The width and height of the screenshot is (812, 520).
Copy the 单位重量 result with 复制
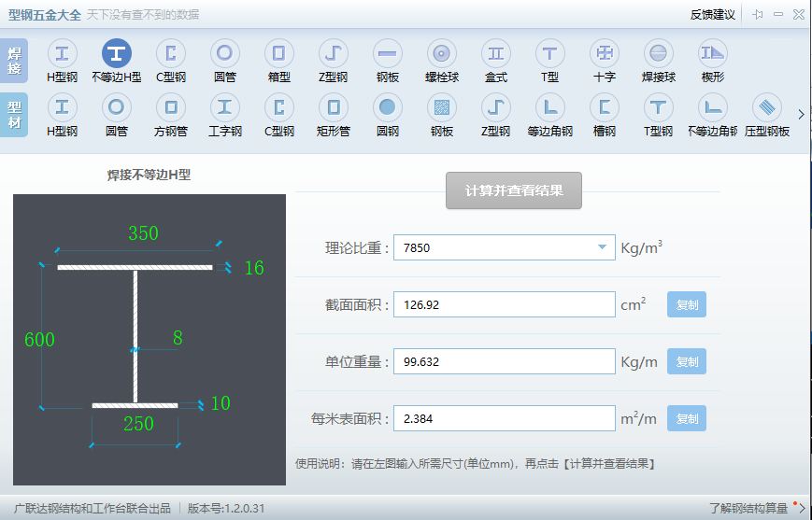point(687,361)
